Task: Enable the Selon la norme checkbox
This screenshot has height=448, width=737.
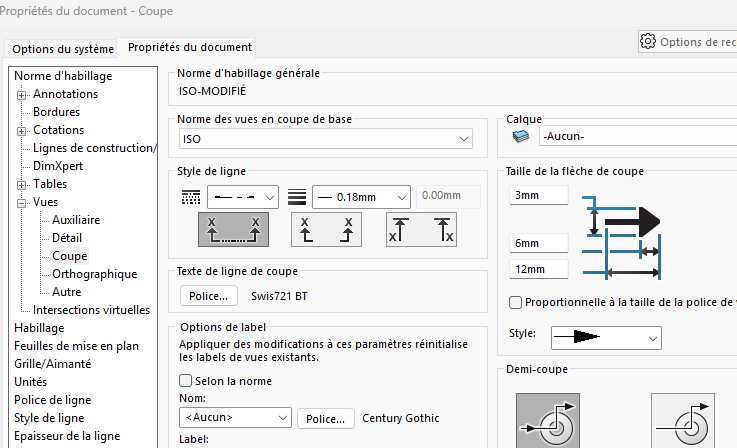Action: [185, 381]
